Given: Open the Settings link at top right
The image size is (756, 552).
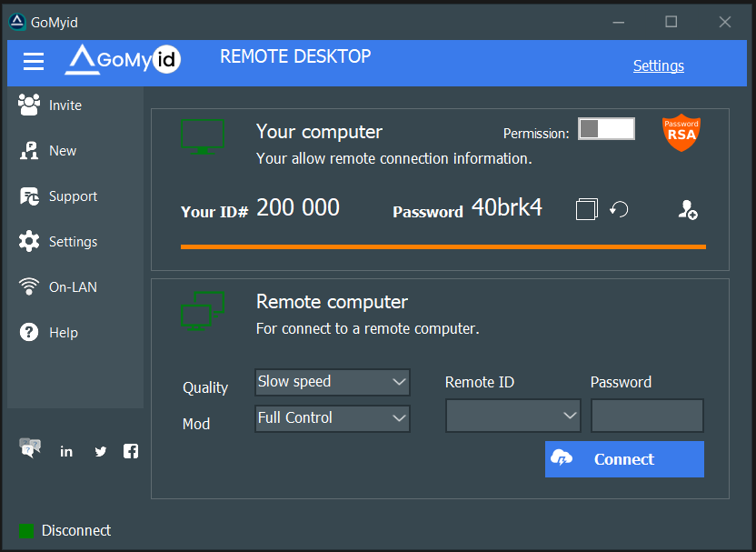Looking at the screenshot, I should point(658,65).
